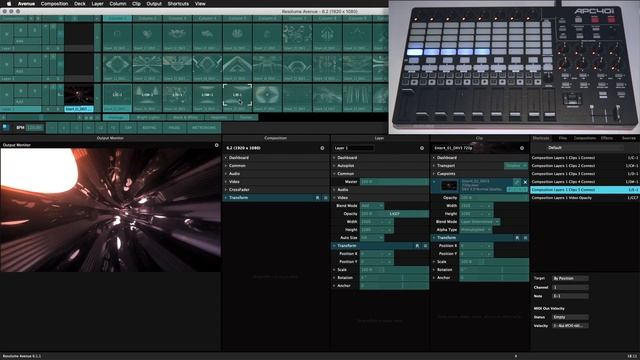Select the Black & White deck tab

tap(185, 118)
